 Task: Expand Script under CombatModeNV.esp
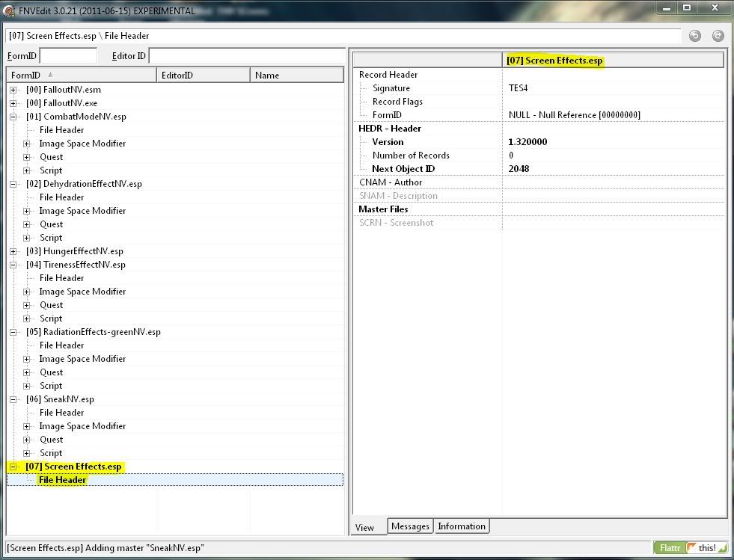click(27, 170)
